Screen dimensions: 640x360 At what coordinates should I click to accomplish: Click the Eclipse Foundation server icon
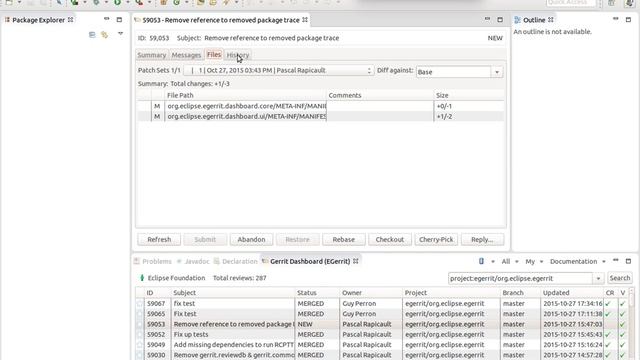[x=142, y=278]
